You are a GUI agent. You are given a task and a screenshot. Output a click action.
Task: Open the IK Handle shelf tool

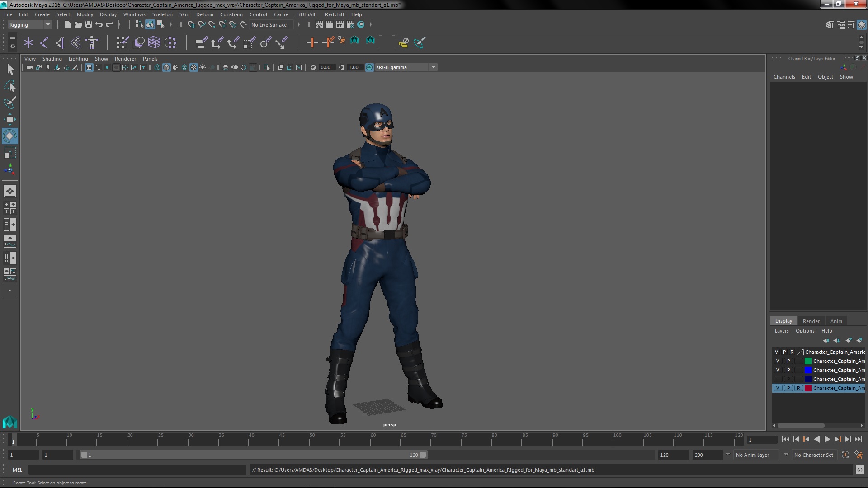point(60,42)
